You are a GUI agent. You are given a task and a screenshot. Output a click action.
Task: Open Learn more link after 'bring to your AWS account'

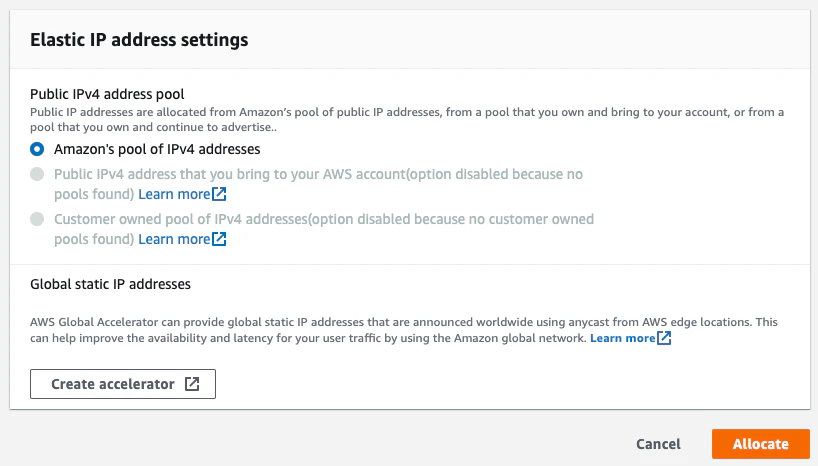coord(174,194)
